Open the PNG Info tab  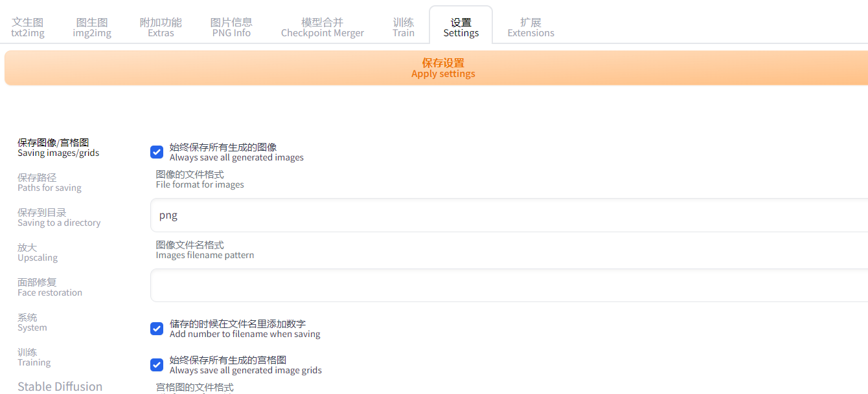tap(231, 27)
